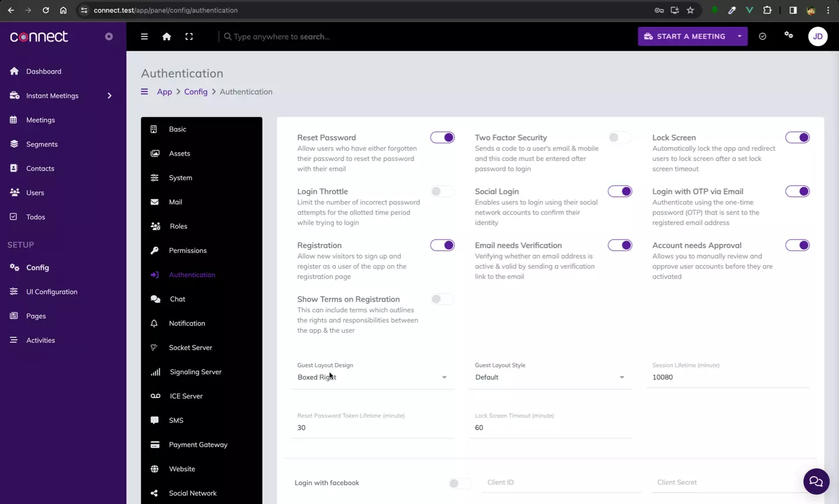The width and height of the screenshot is (839, 504).
Task: Edit Session Lifetime field value 10080
Action: click(x=728, y=377)
